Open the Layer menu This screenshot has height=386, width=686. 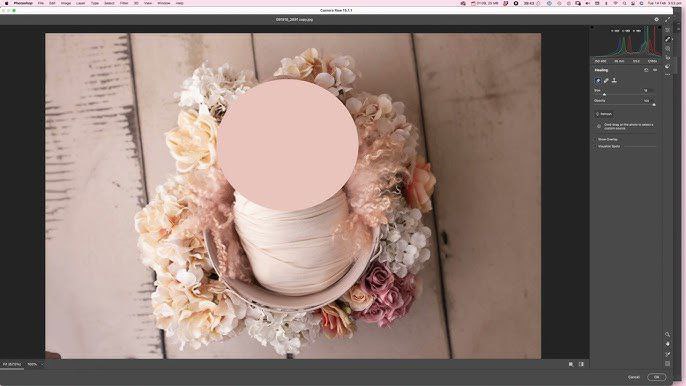(x=80, y=3)
